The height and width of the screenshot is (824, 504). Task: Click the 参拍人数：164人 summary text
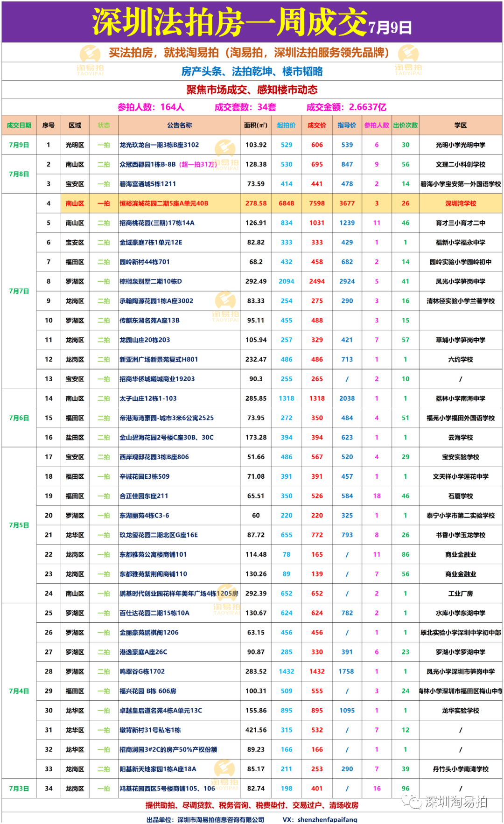pos(151,107)
